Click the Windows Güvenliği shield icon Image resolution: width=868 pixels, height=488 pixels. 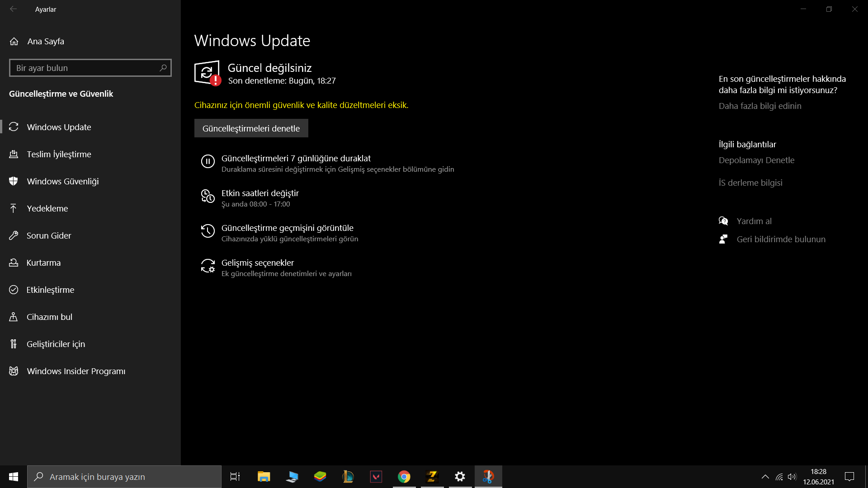pos(14,181)
